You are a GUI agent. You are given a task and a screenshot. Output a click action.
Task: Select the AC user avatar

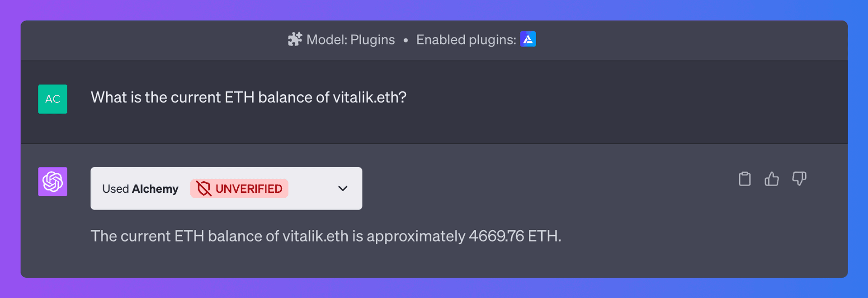pos(52,99)
